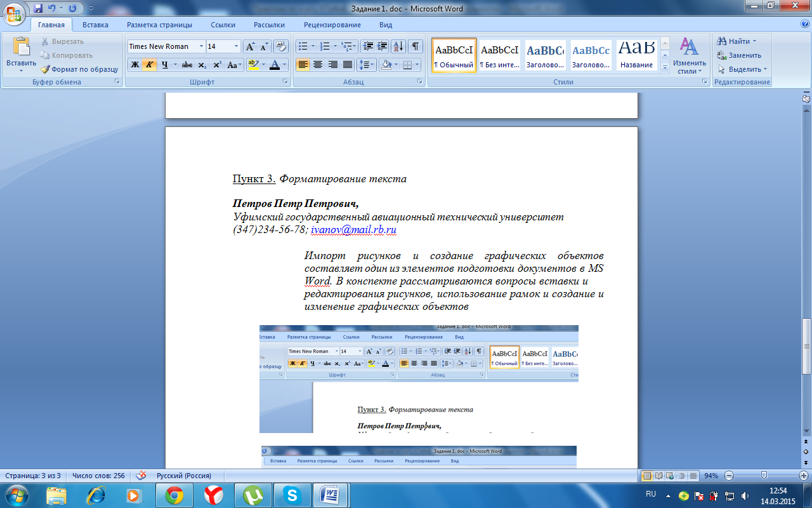Image resolution: width=812 pixels, height=508 pixels.
Task: Click ivanov@mail.rb.ru link in document
Action: coord(354,230)
